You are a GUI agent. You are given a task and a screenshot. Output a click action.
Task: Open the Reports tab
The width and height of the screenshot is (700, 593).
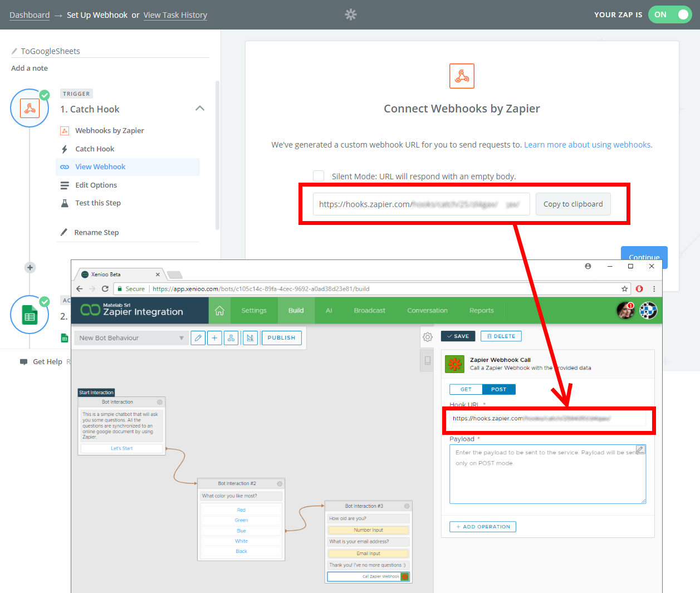[482, 311]
